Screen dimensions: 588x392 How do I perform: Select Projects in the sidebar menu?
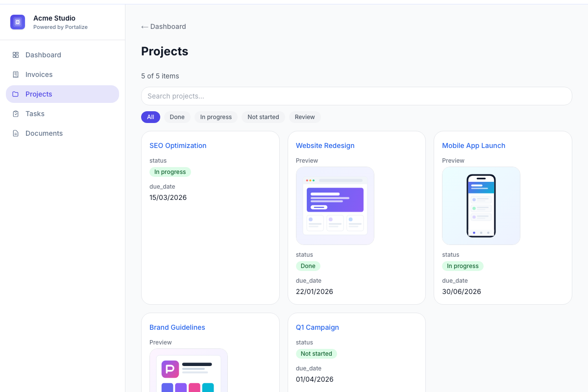(x=62, y=94)
